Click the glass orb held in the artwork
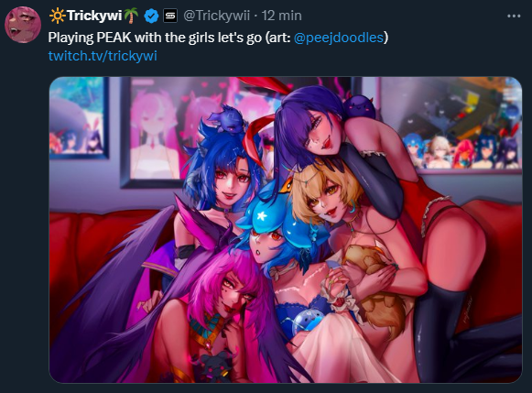Viewport: 532px width, 393px height. coord(305,322)
